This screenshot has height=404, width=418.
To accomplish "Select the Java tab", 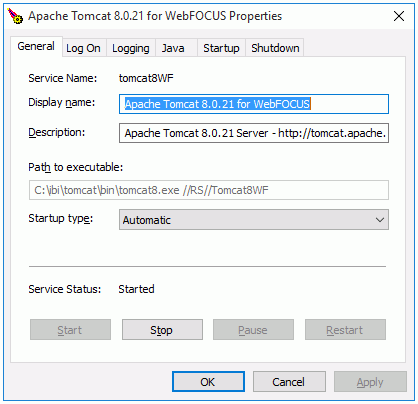I will point(173,48).
